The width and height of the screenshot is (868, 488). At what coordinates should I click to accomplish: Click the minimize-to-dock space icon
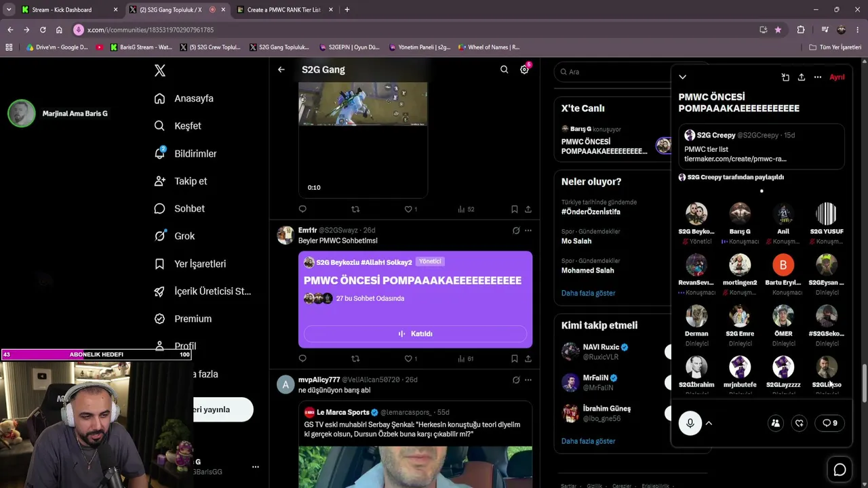[785, 77]
